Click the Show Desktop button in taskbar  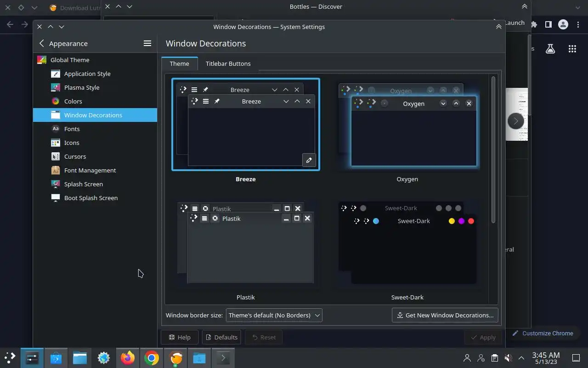(576, 358)
